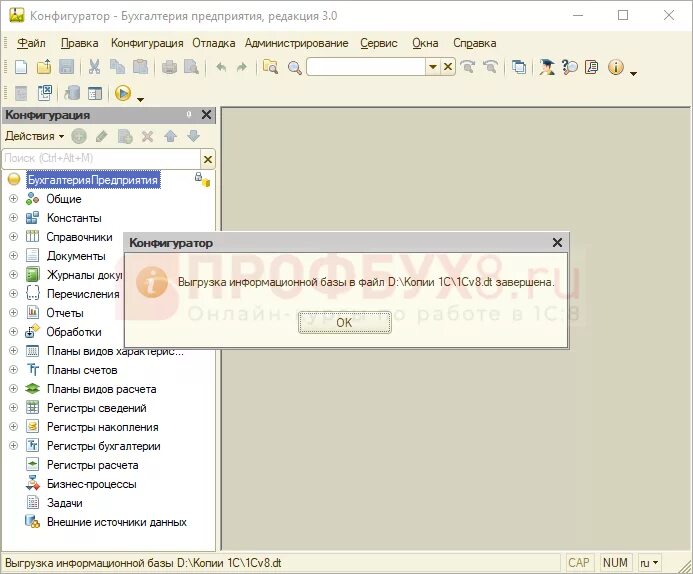Open the Отладка menu

[x=213, y=43]
